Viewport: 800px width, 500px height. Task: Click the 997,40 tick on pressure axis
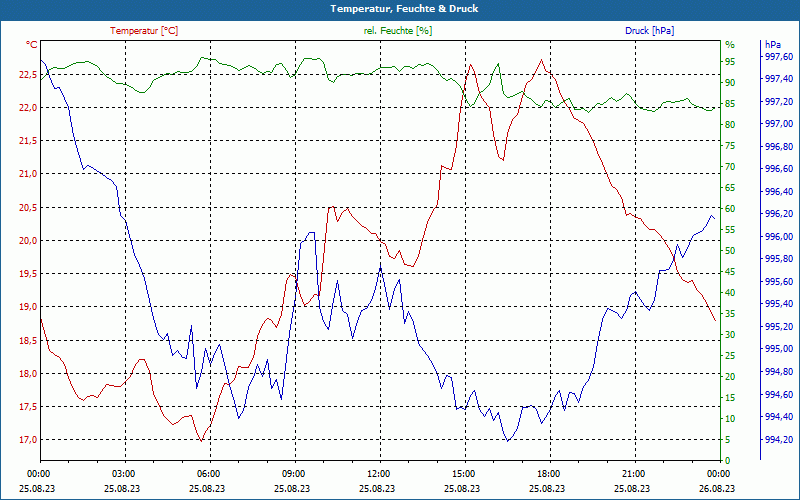tap(779, 79)
